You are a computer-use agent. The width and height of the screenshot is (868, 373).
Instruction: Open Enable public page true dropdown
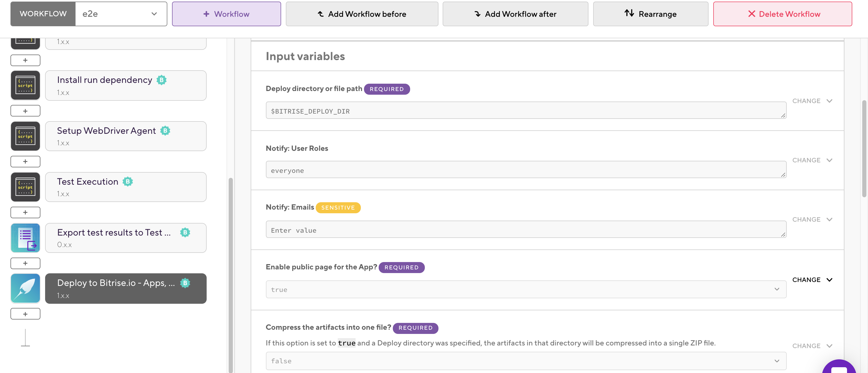pyautogui.click(x=526, y=289)
